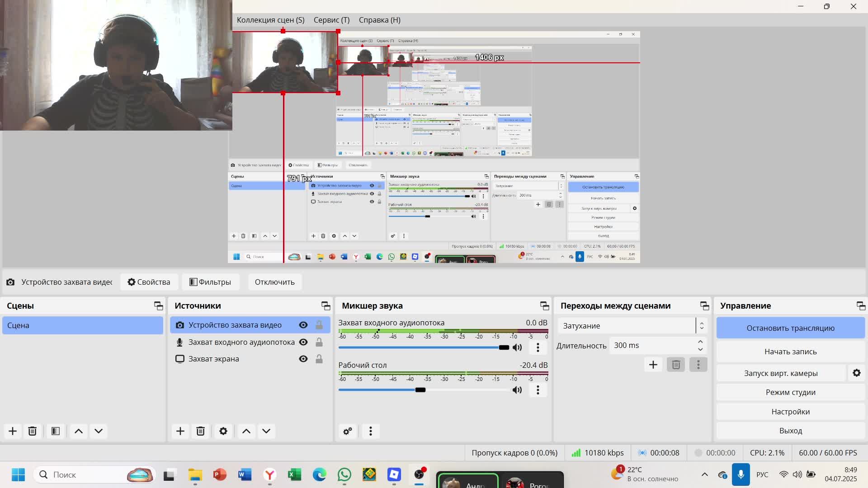Open scene filters icon in Scenes panel
This screenshot has height=488, width=868.
(56, 431)
